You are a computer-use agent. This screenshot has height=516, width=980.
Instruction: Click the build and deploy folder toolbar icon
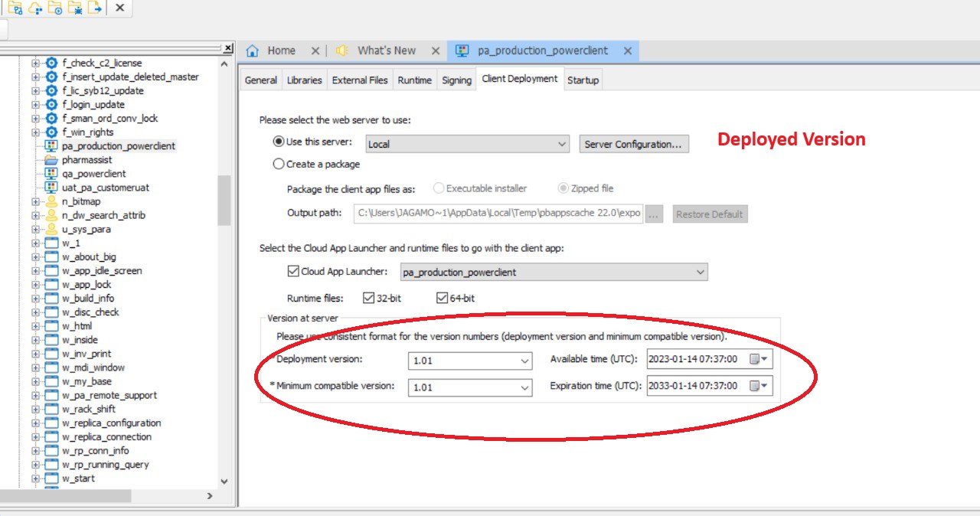pos(15,8)
